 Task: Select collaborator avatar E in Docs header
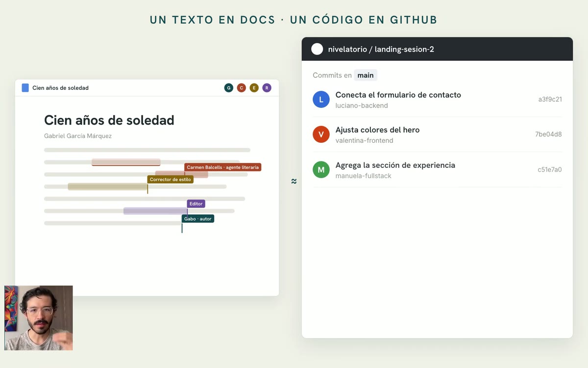pyautogui.click(x=254, y=88)
